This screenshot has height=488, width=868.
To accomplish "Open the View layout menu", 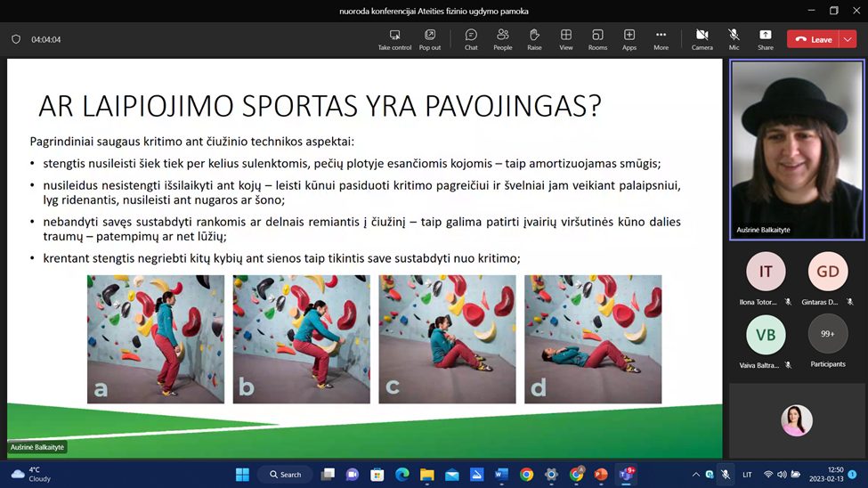I will click(x=566, y=38).
